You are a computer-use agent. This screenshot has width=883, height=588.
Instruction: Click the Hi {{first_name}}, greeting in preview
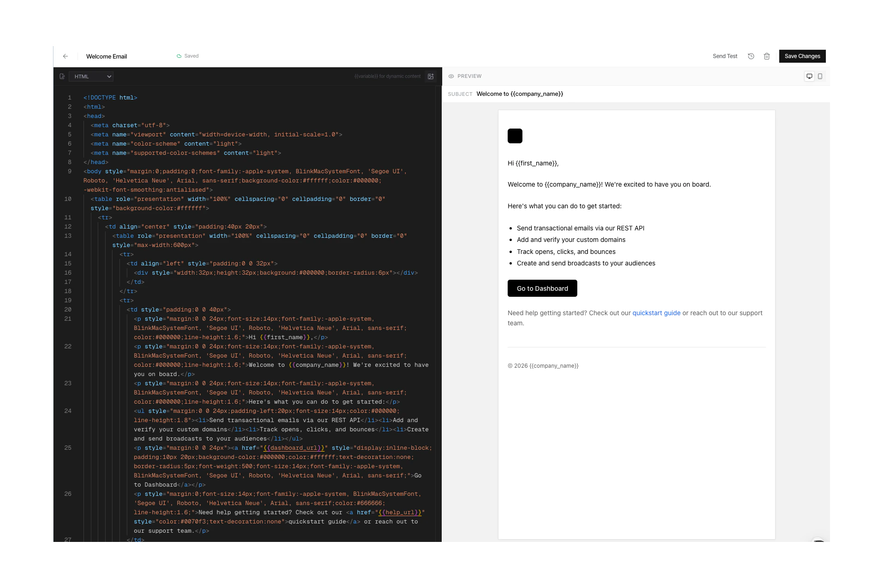(533, 163)
